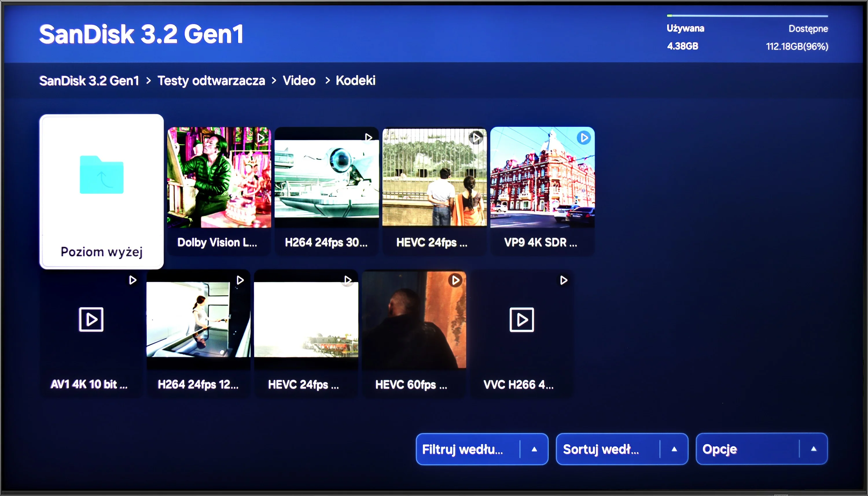Click the 'Poziom wyżej' label
868x496 pixels.
click(102, 252)
